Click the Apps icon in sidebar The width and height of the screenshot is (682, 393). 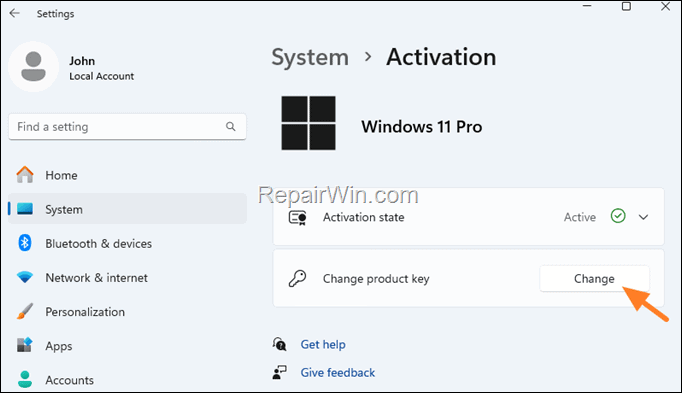(x=25, y=345)
